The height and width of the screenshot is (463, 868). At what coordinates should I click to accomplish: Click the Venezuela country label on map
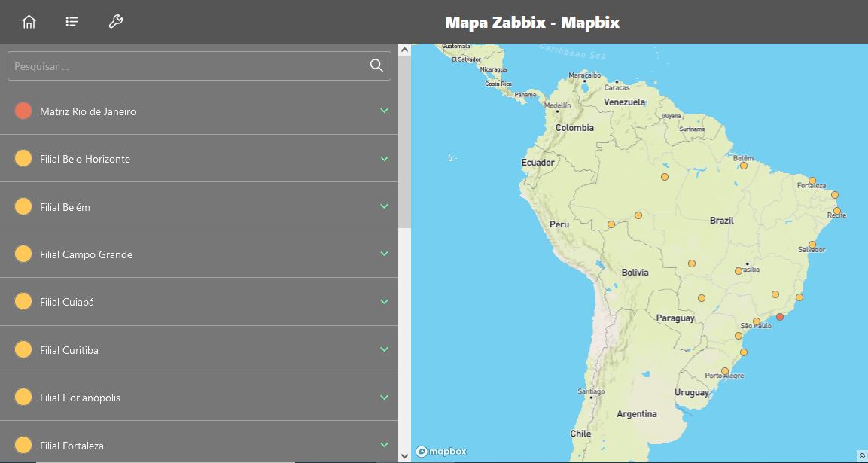click(x=624, y=102)
